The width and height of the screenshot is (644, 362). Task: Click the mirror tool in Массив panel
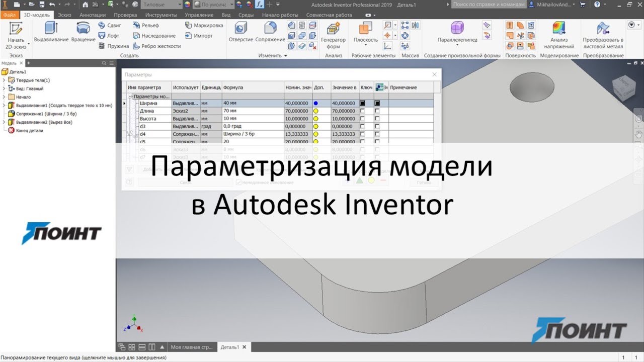[416, 25]
